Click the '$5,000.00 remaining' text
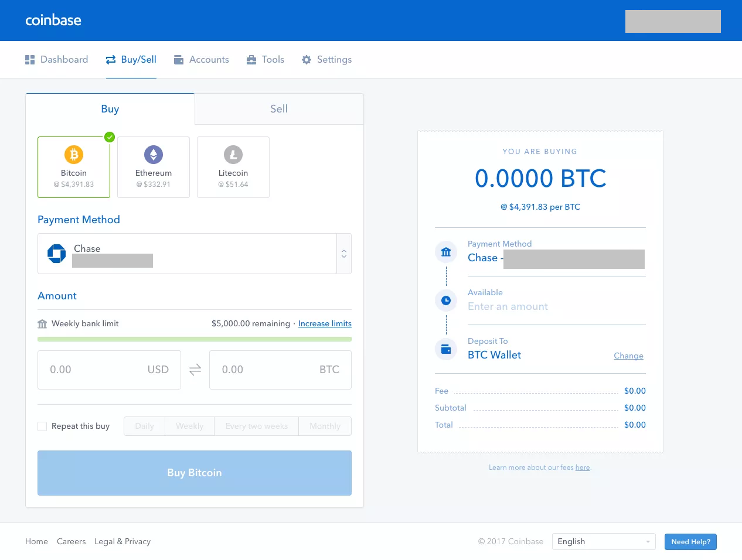 (x=251, y=323)
